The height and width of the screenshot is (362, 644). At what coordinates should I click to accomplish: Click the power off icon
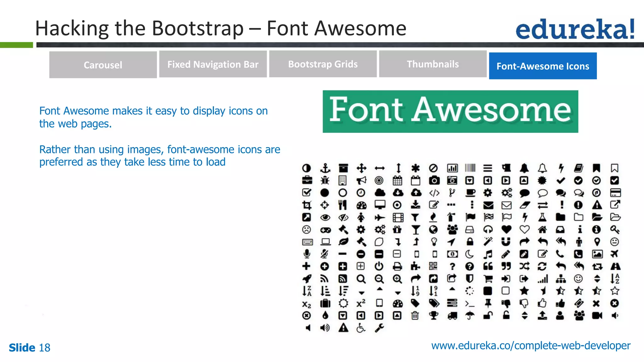(379, 266)
